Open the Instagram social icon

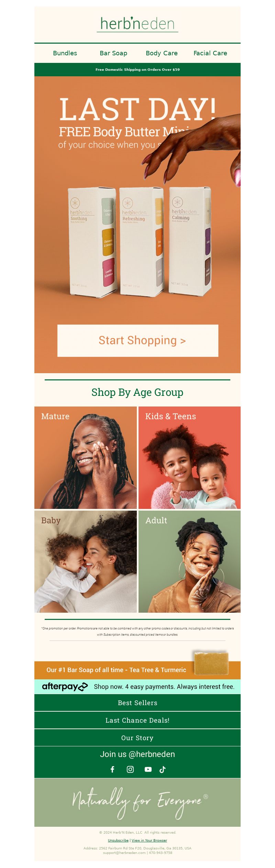click(x=130, y=769)
